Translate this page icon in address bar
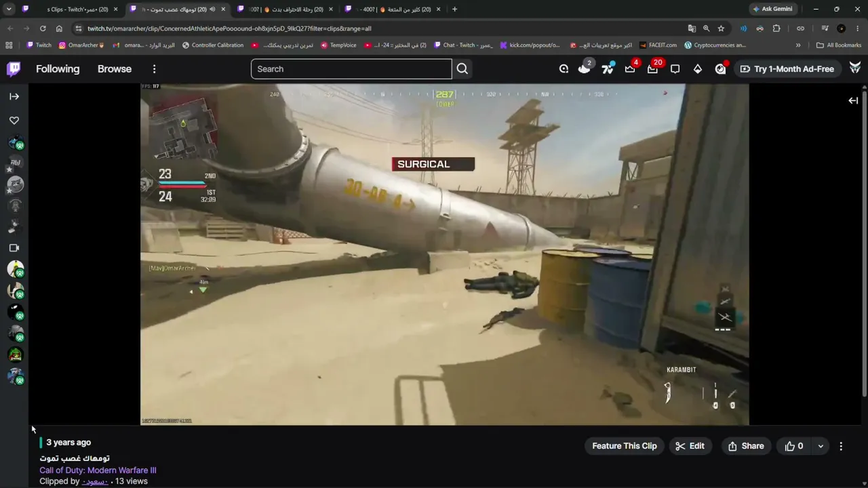This screenshot has height=488, width=868. point(692,28)
